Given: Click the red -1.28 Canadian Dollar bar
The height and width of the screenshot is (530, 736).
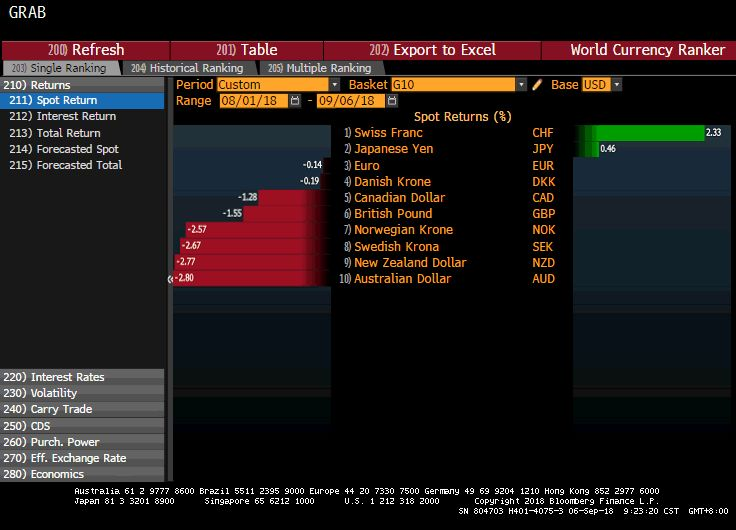Looking at the screenshot, I should (x=295, y=198).
